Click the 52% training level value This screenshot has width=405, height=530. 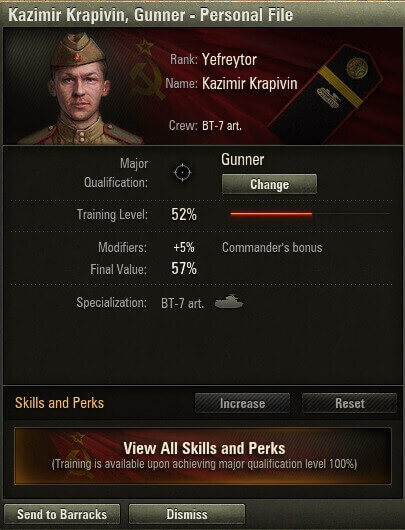click(184, 214)
